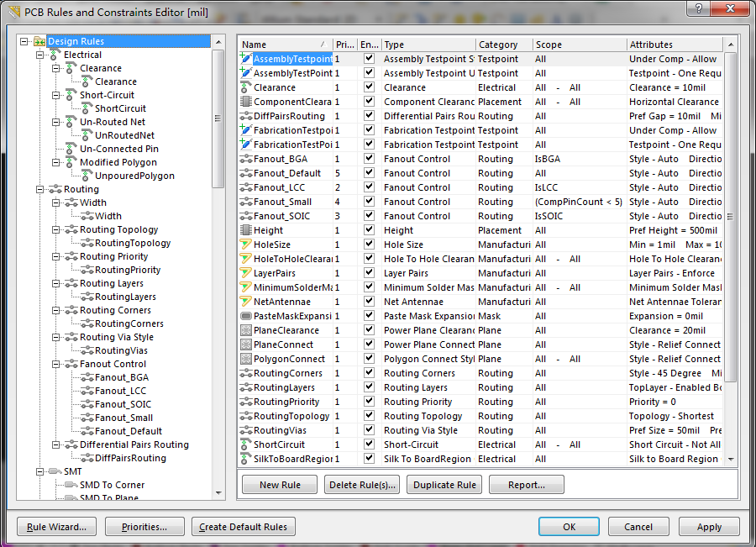Sort by the Scope column header

point(580,45)
